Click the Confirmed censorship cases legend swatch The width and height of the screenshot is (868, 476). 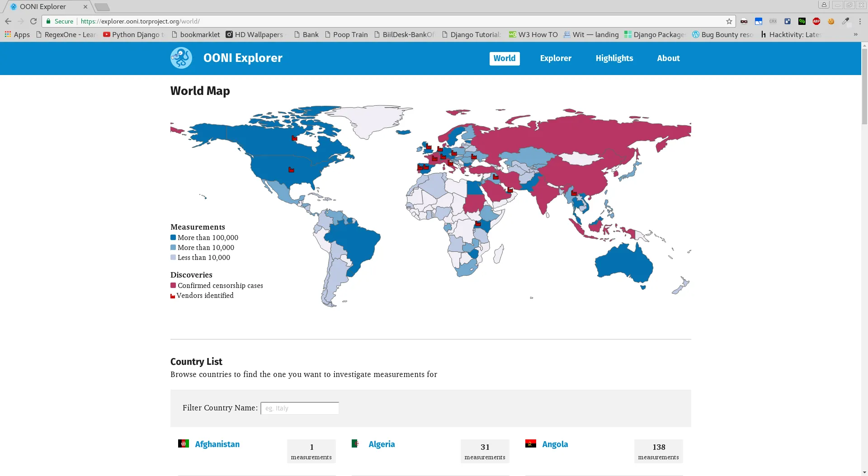173,285
